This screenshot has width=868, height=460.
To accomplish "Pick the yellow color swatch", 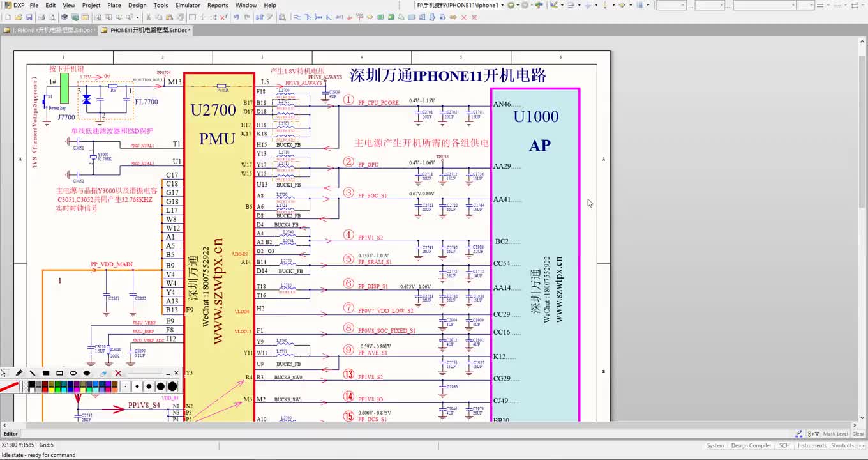I will pos(51,389).
